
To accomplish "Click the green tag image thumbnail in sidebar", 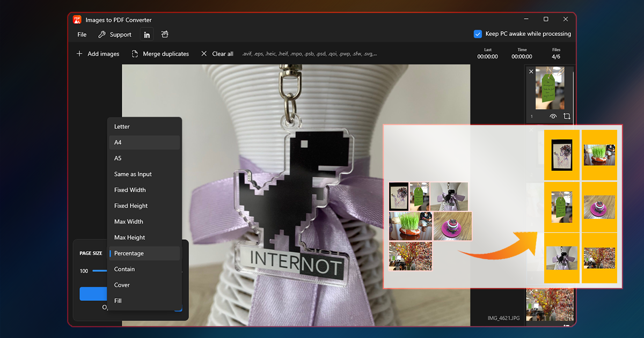I will pyautogui.click(x=550, y=88).
